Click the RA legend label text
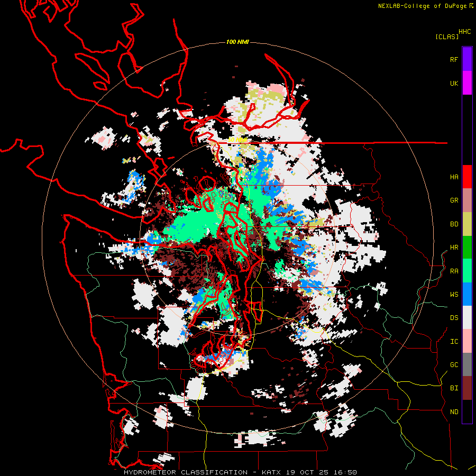This screenshot has width=476, height=476. tap(454, 271)
